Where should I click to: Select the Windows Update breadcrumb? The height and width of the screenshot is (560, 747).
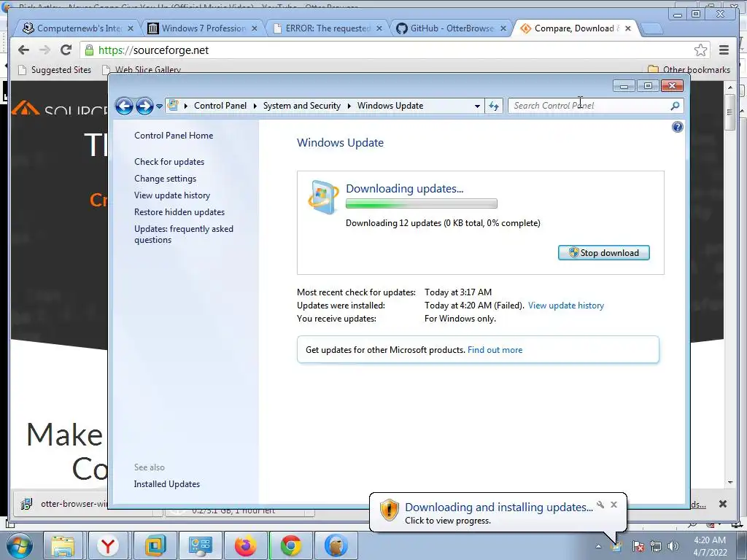point(390,106)
